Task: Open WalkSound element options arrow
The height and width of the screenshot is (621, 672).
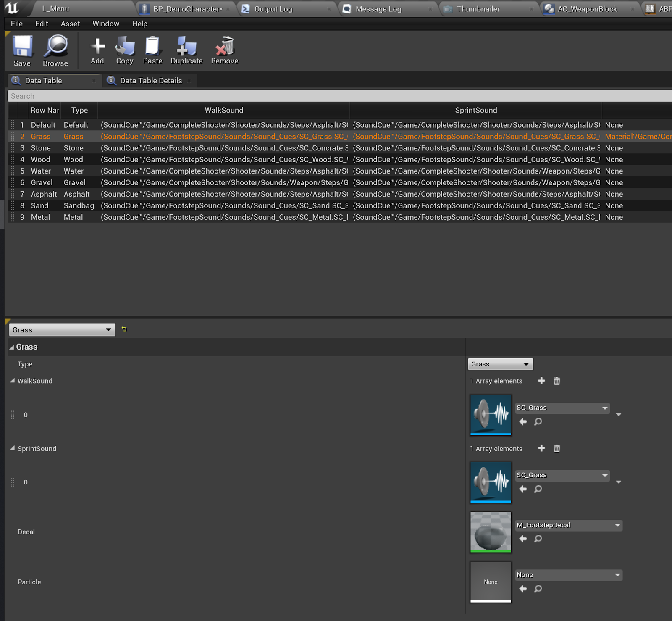Action: tap(619, 415)
